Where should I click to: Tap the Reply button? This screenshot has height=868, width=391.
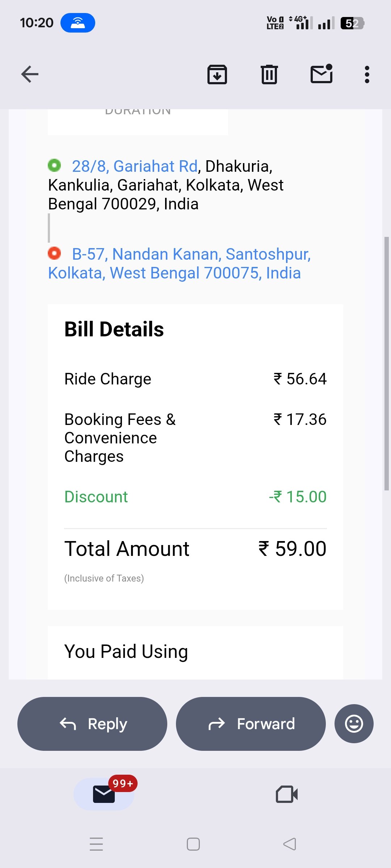(92, 724)
